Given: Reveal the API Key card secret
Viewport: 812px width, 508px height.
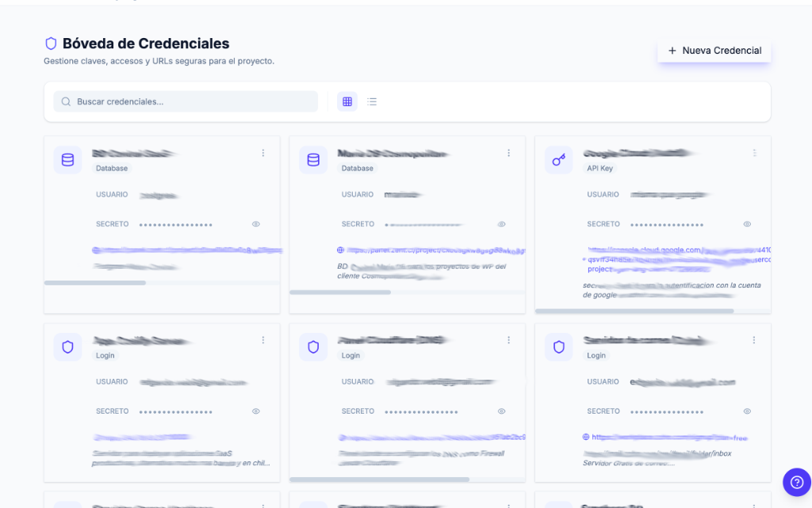Looking at the screenshot, I should coord(747,224).
